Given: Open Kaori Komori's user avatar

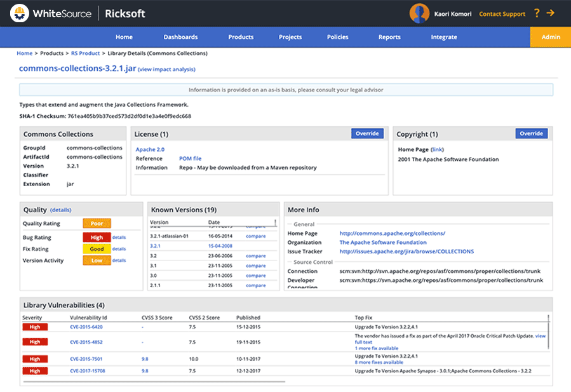Looking at the screenshot, I should 419,13.
